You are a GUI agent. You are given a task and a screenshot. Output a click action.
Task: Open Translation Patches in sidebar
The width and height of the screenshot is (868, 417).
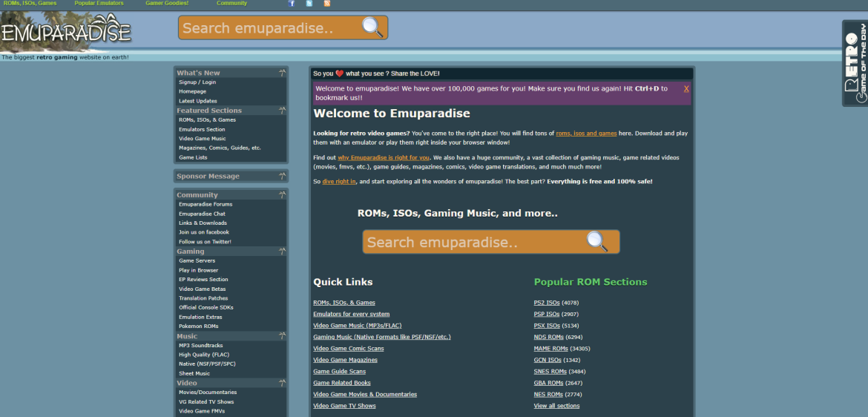pos(203,298)
